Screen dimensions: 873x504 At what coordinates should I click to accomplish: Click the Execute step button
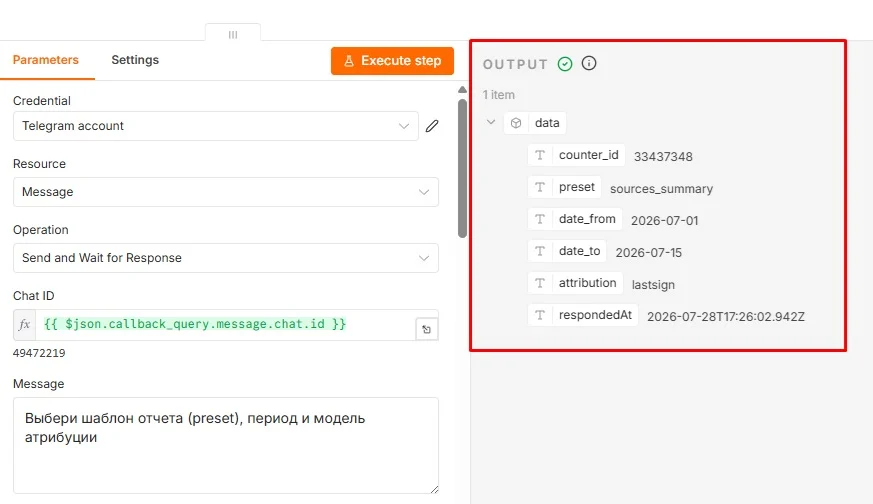click(x=392, y=61)
